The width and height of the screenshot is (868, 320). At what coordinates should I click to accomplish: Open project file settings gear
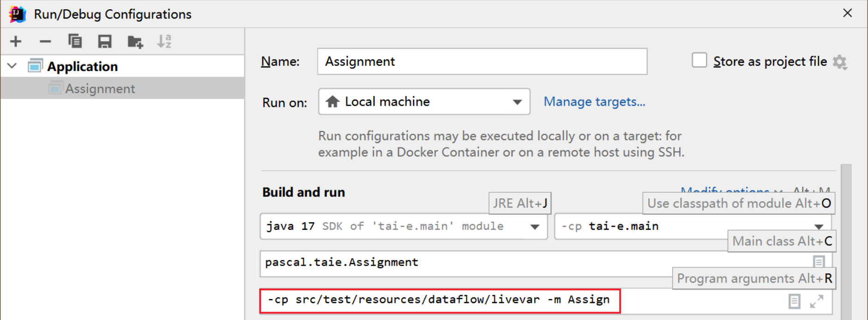point(840,62)
